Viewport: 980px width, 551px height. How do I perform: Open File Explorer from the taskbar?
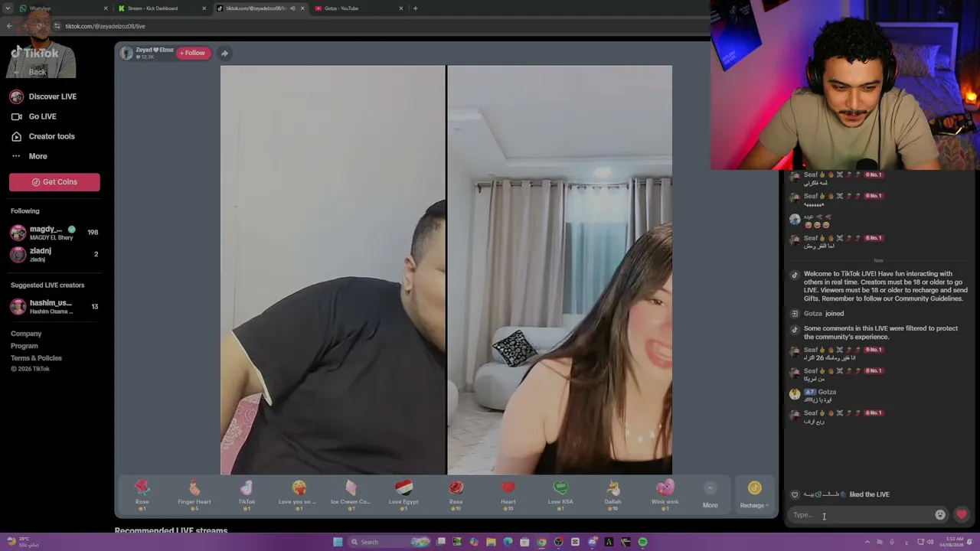(x=491, y=542)
